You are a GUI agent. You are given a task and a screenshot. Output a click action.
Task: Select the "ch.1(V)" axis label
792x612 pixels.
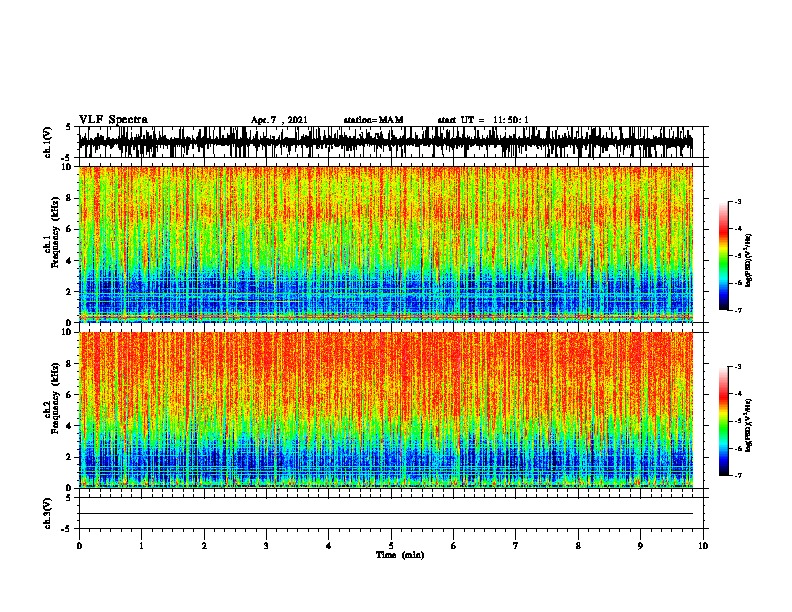pos(48,142)
